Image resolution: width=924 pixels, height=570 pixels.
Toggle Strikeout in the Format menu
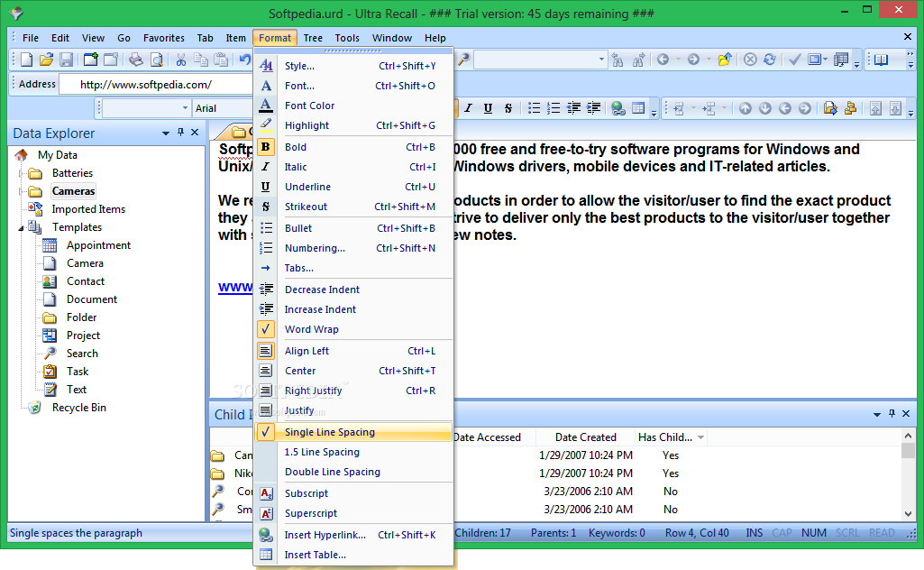[354, 207]
